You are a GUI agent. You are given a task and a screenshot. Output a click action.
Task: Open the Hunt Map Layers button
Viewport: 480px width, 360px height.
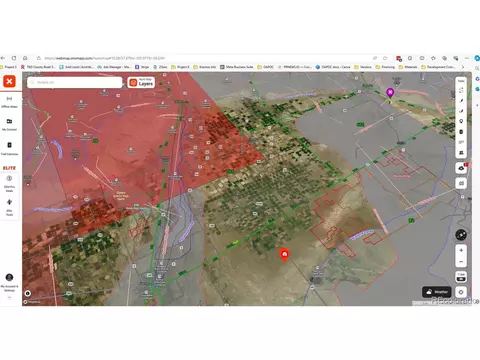pyautogui.click(x=141, y=82)
